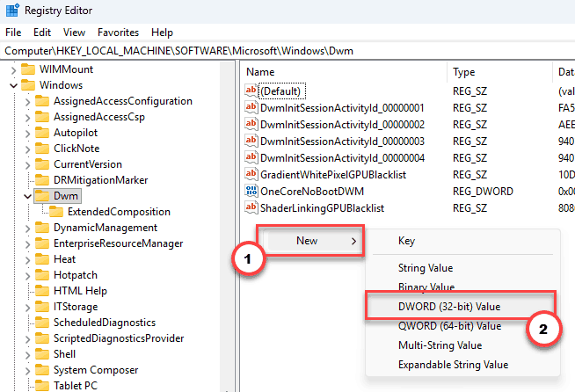Click the DynamicManagement folder icon
Image resolution: width=575 pixels, height=392 pixels.
pyautogui.click(x=42, y=228)
